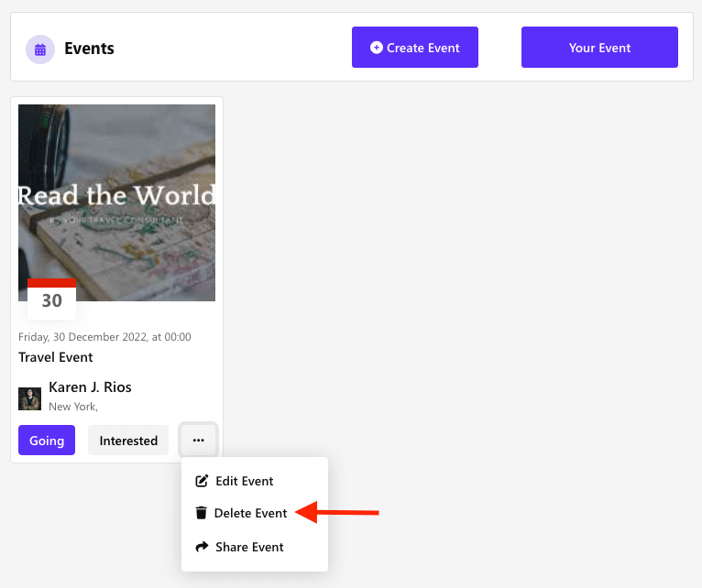
Task: Click the purple calendar icon beside Events
Action: (x=39, y=49)
